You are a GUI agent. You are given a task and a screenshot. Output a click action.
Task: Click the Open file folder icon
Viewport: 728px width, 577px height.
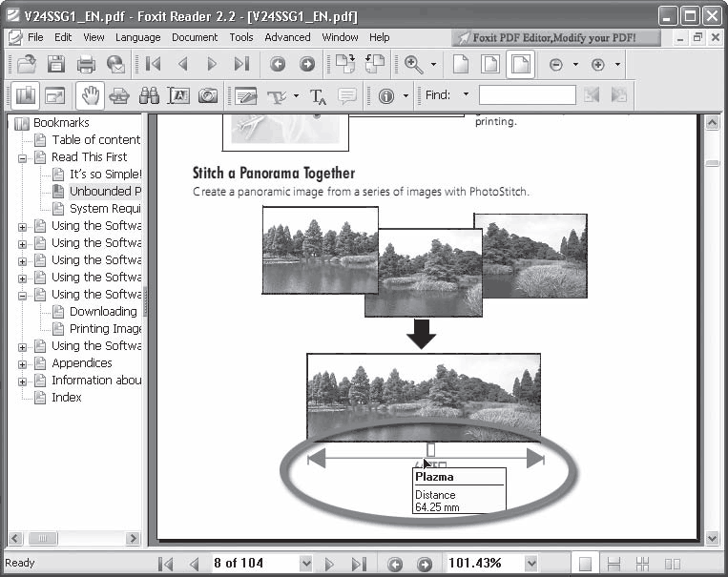[27, 64]
